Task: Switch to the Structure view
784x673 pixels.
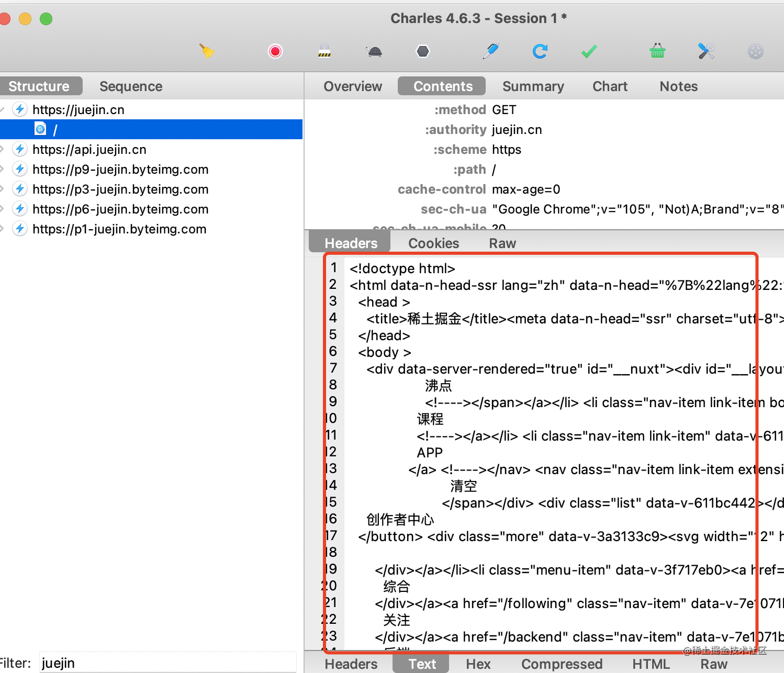Action: [40, 86]
